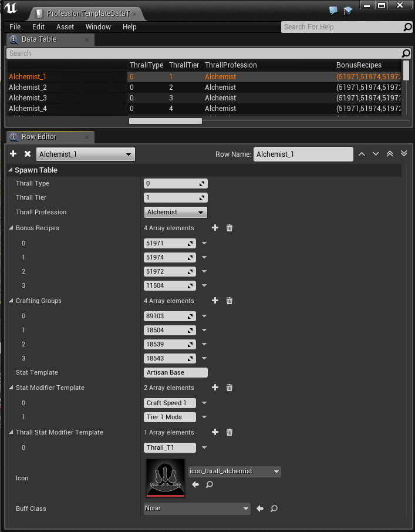This screenshot has height=532, width=415.
Task: Open the tutorials graduation cap icon
Action: coord(347,11)
